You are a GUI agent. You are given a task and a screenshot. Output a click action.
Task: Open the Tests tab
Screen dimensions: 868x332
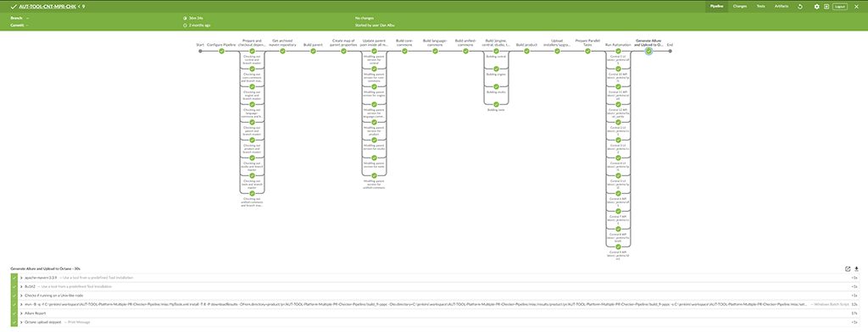(760, 7)
